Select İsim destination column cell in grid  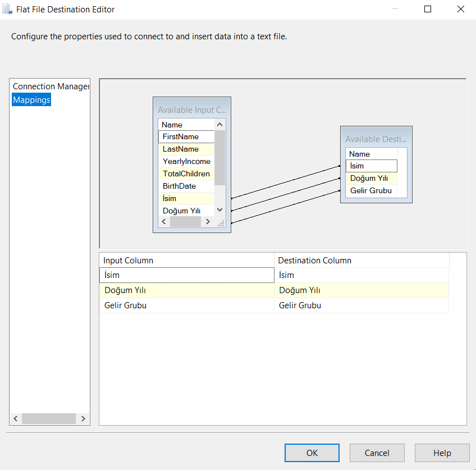click(361, 275)
